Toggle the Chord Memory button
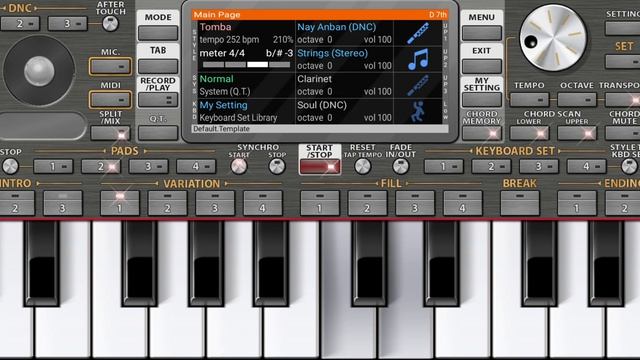Image resolution: width=640 pixels, height=360 pixels. coord(482,133)
